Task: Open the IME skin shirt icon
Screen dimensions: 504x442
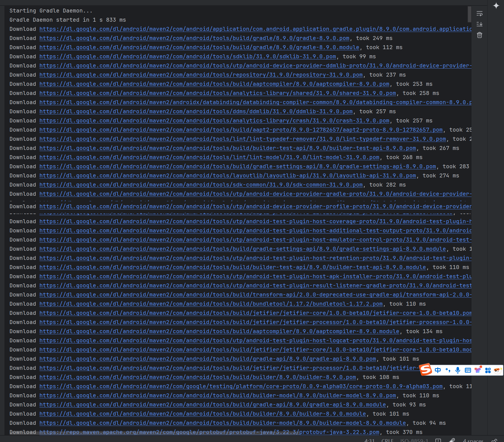Action: click(478, 370)
